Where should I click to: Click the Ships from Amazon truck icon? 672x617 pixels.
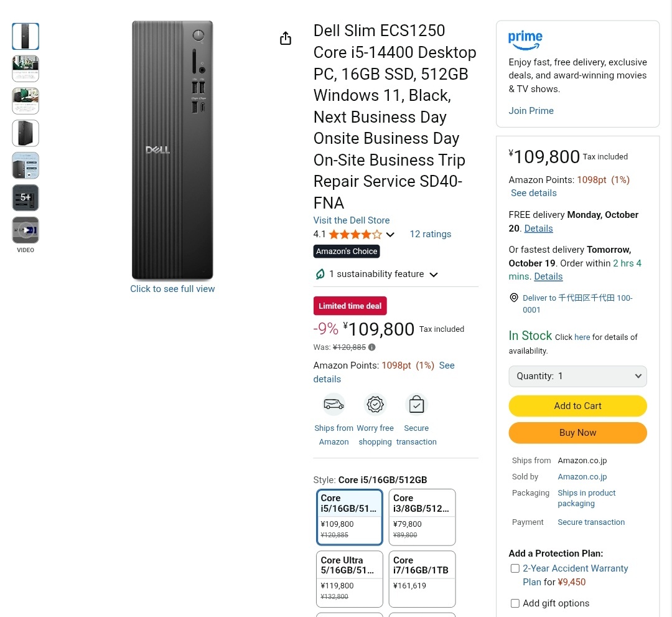click(334, 405)
